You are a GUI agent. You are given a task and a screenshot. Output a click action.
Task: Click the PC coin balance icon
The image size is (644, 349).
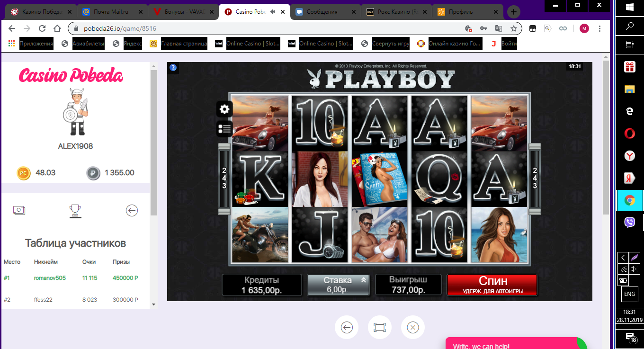click(23, 173)
